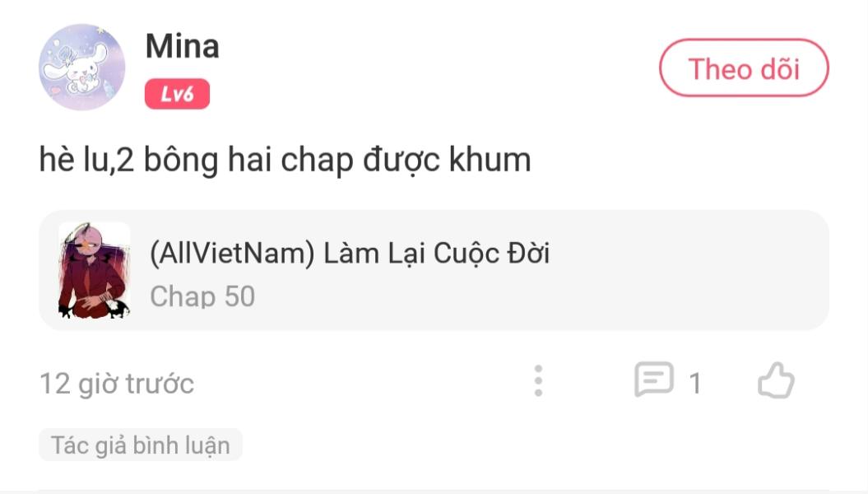Tap the "Lv6" text inside the badge
Image resolution: width=868 pixels, height=494 pixels.
click(x=177, y=94)
